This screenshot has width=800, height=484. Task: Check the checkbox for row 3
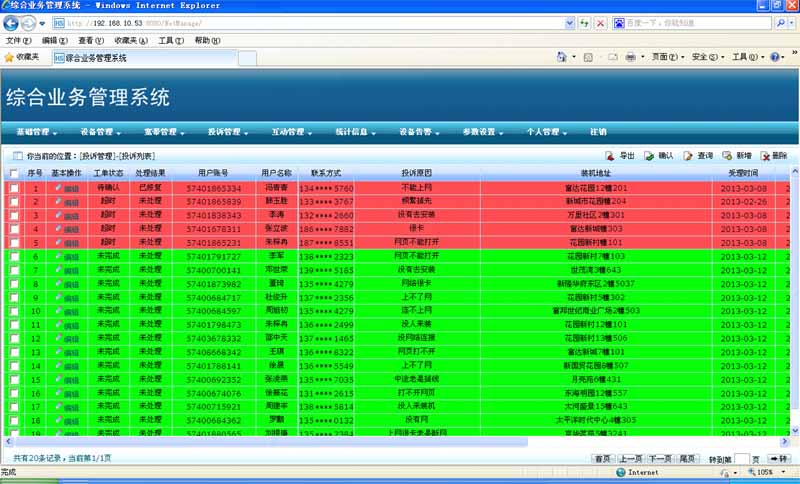[x=14, y=215]
